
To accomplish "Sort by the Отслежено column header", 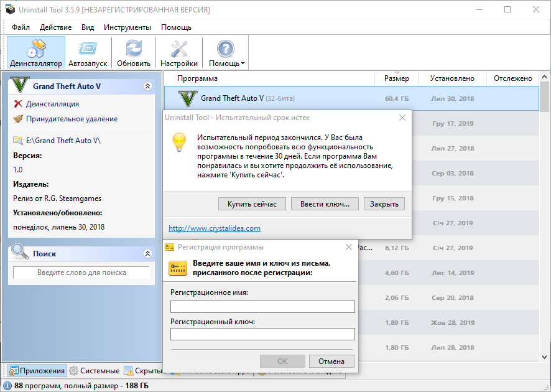I will 512,78.
